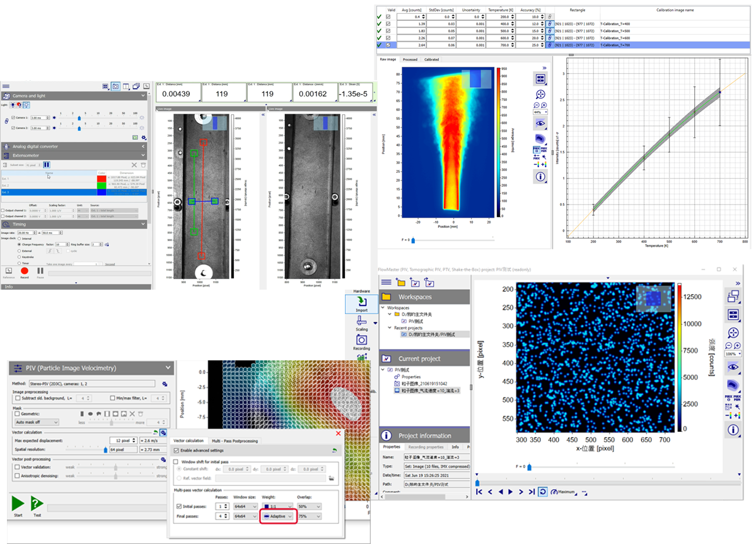Click the Import icon in the sidebar
756x544 pixels.
[x=361, y=304]
